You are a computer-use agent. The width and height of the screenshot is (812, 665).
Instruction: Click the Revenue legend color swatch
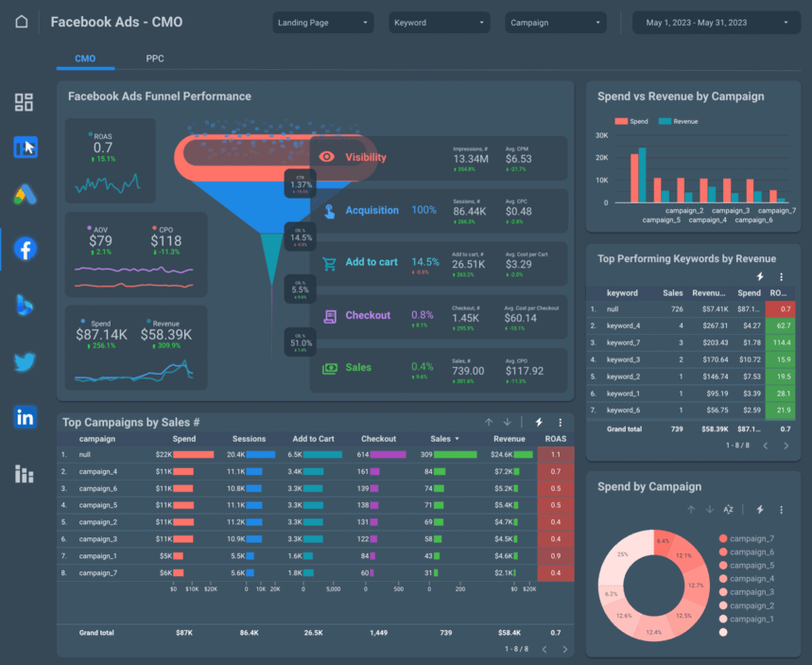(x=665, y=121)
